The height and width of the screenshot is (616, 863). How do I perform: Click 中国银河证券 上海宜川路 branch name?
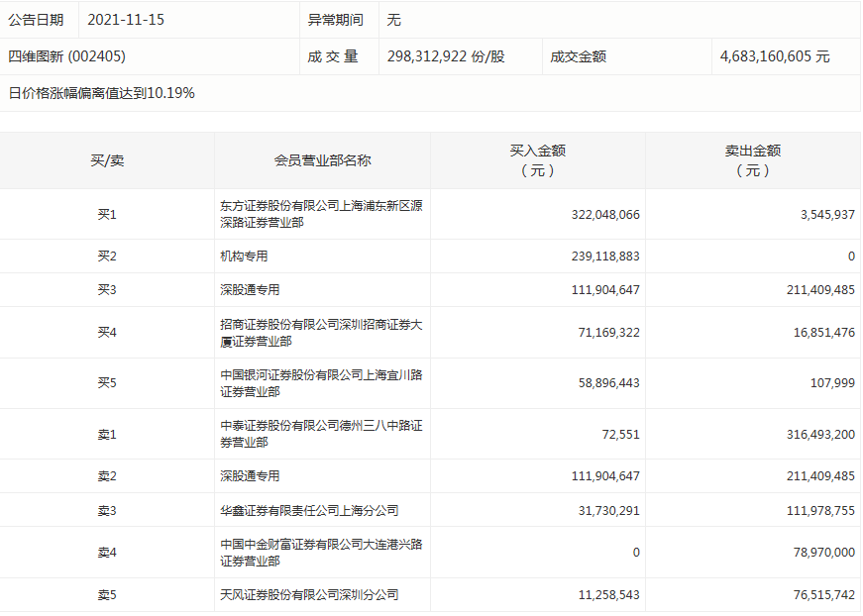point(321,383)
